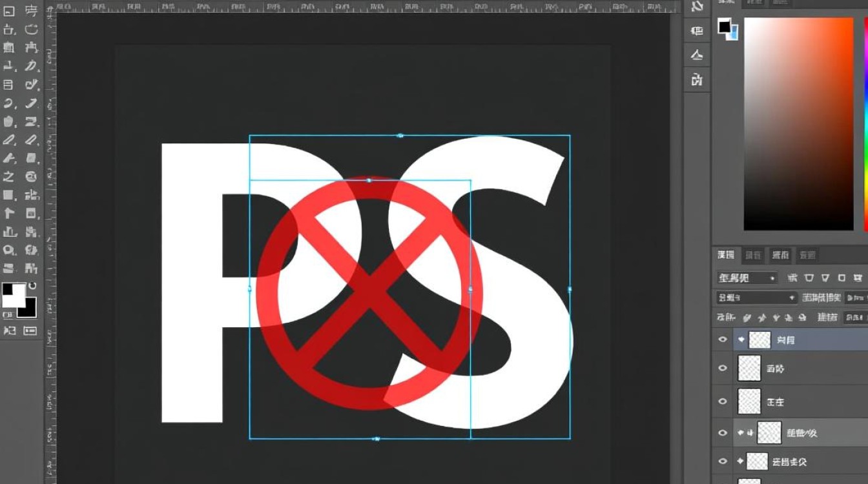The image size is (868, 484).
Task: Click the black foreground swatch in Color panel
Action: point(725,26)
